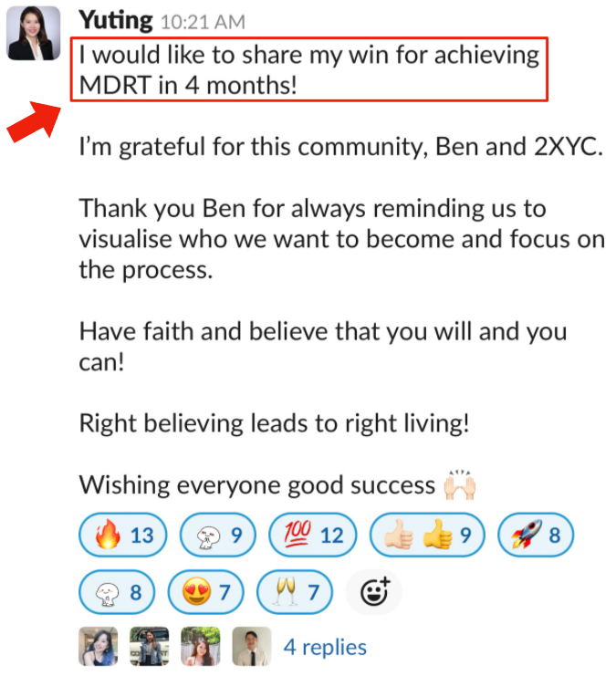Click the second replier's avatar thumbnail
The image size is (616, 676).
[x=150, y=646]
